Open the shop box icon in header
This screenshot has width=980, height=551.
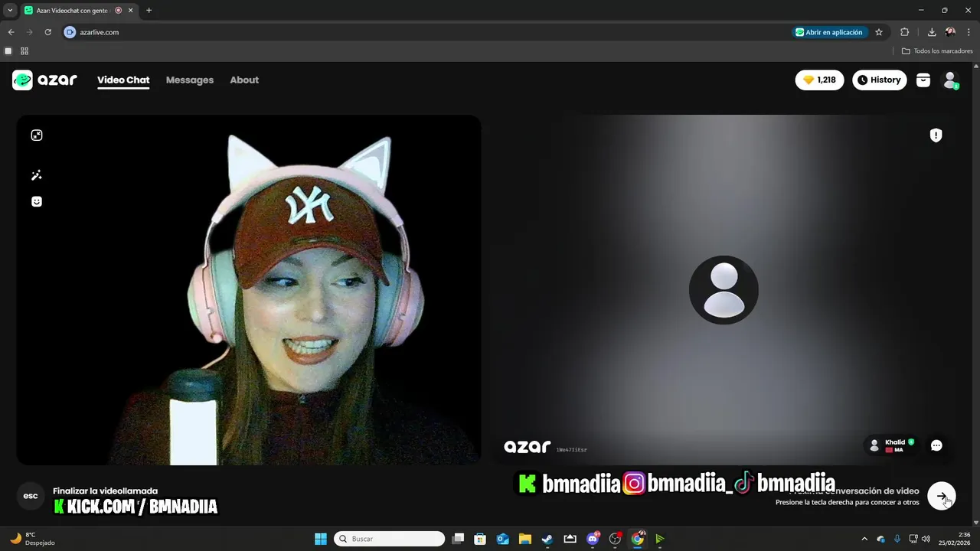923,80
